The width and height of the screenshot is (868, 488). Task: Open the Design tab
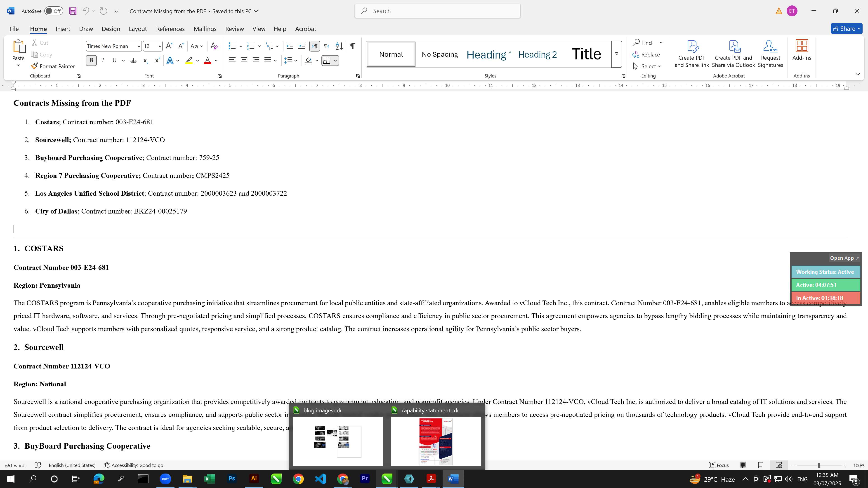tap(111, 29)
